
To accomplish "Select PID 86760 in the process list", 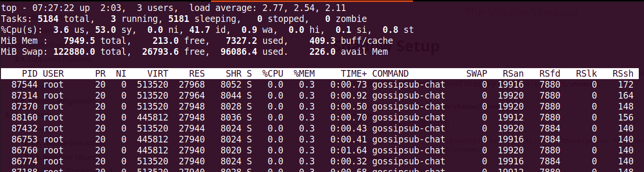I will click(25, 150).
